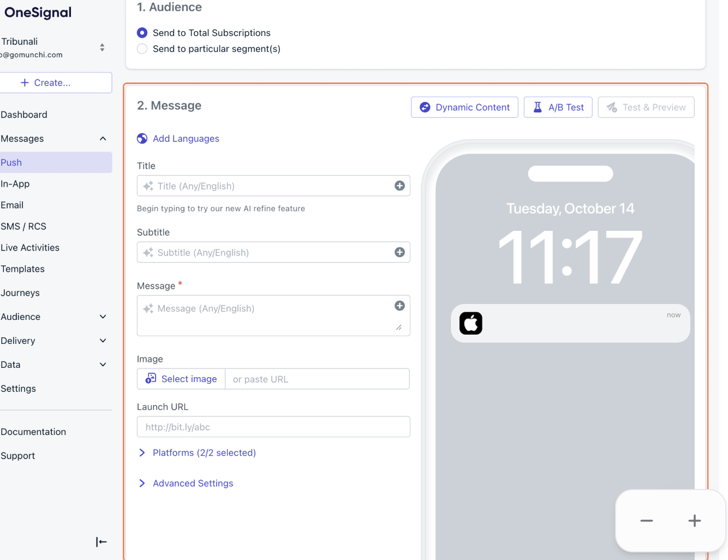Screen dimensions: 728x560
Task: Open Dashboard in sidebar
Action: coord(24,115)
